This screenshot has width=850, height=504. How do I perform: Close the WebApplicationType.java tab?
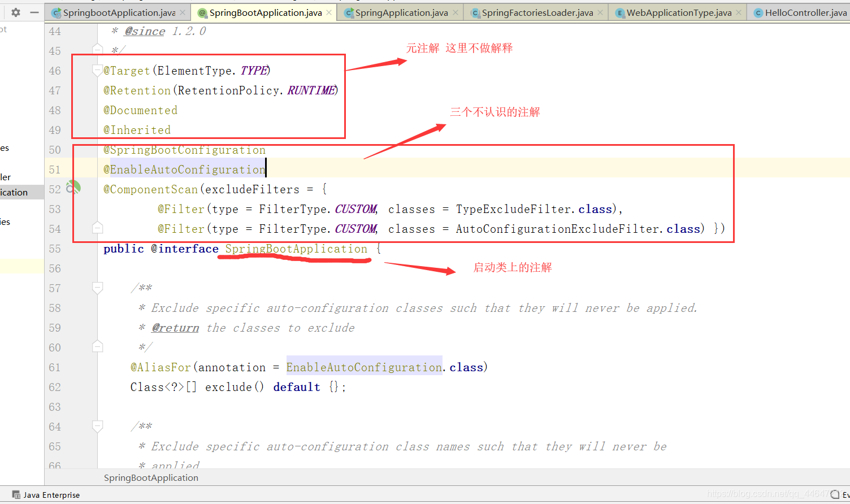pyautogui.click(x=739, y=12)
